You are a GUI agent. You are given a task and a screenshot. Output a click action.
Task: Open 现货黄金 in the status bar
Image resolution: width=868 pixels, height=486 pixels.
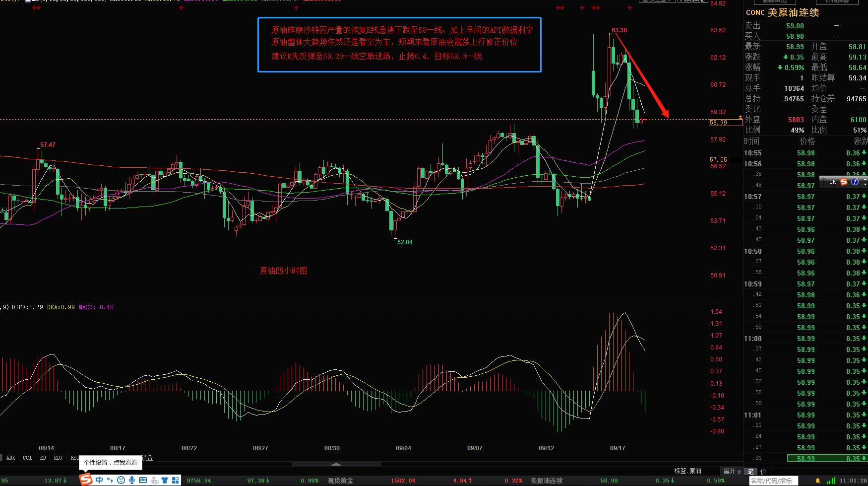[340, 481]
